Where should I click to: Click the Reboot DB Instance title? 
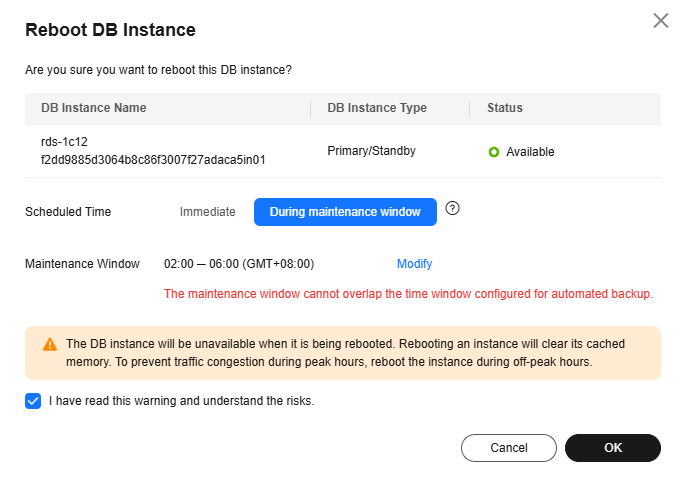[x=110, y=30]
